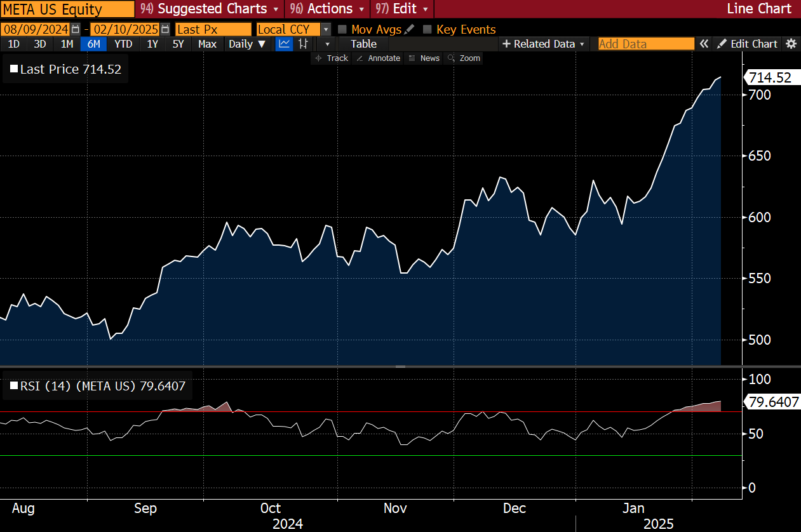Click the 650 price axis label

759,156
